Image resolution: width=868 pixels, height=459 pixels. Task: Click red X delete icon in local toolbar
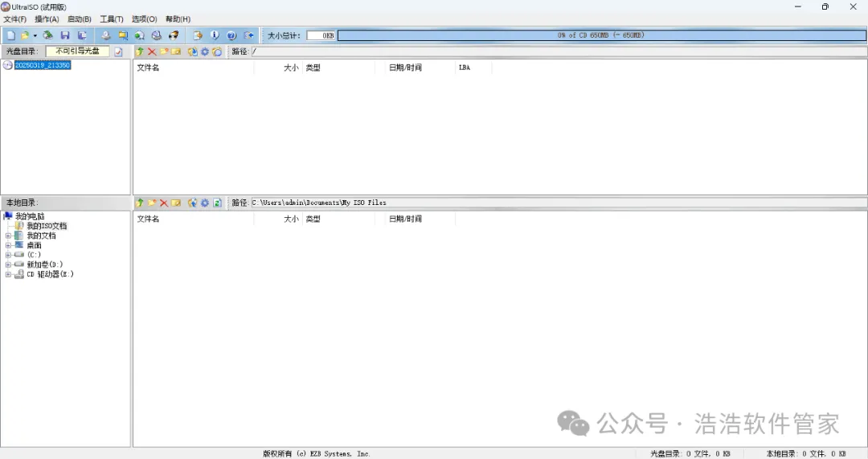point(164,203)
